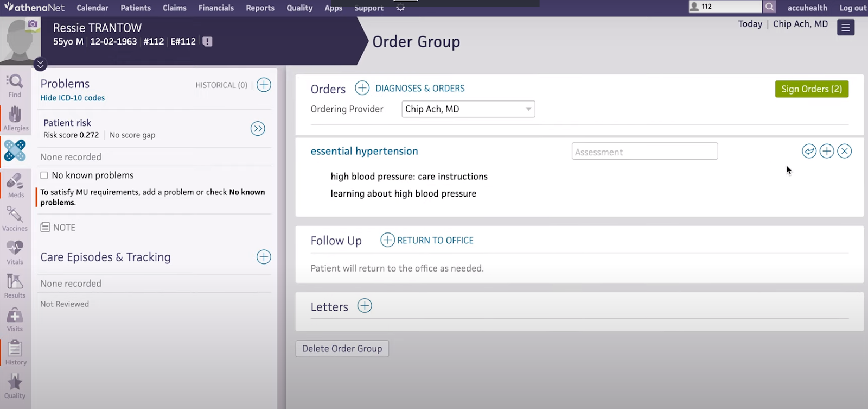Add a letter with the plus icon
The image size is (868, 409).
(365, 306)
